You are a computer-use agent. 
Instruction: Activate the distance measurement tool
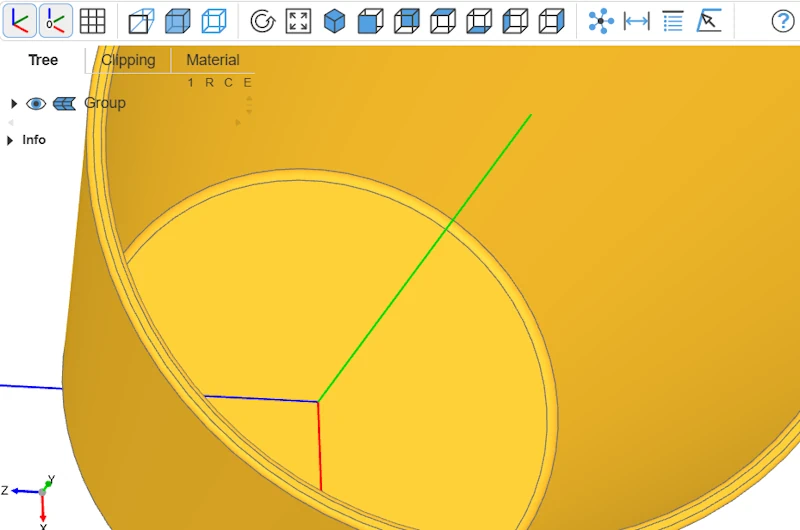[x=637, y=20]
